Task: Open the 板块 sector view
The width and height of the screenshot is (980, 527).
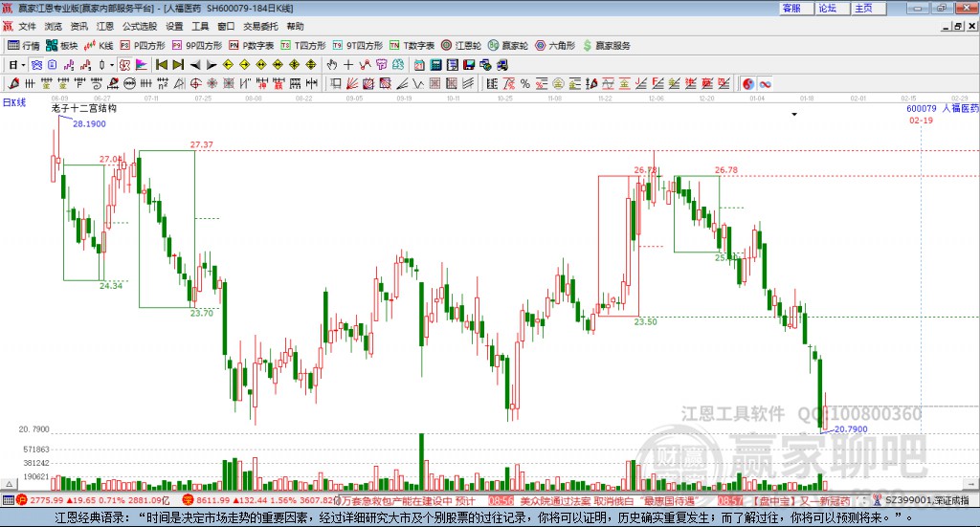Action: [61, 46]
